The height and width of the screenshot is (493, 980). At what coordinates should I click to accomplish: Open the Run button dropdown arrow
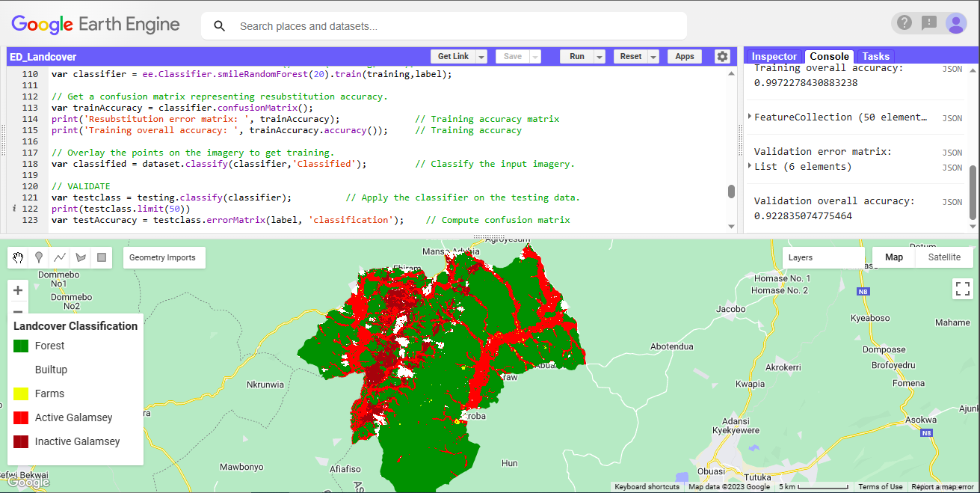pyautogui.click(x=598, y=56)
